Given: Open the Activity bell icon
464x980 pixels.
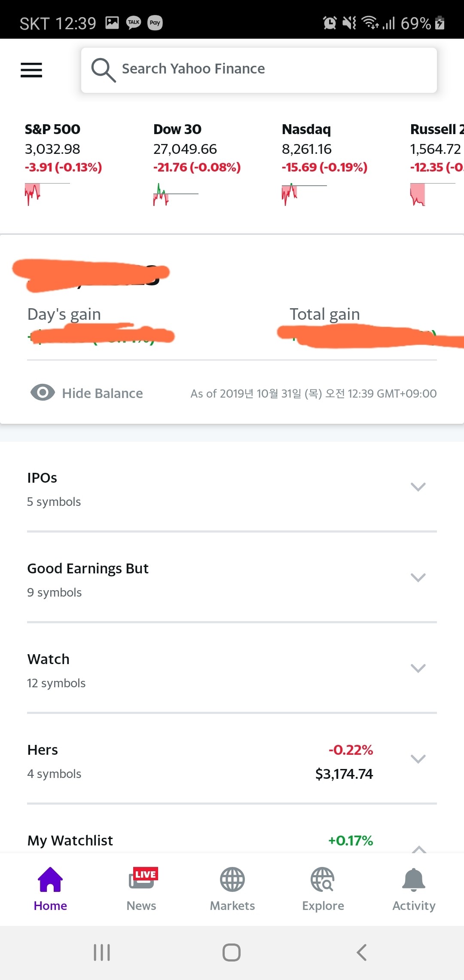Looking at the screenshot, I should [414, 879].
